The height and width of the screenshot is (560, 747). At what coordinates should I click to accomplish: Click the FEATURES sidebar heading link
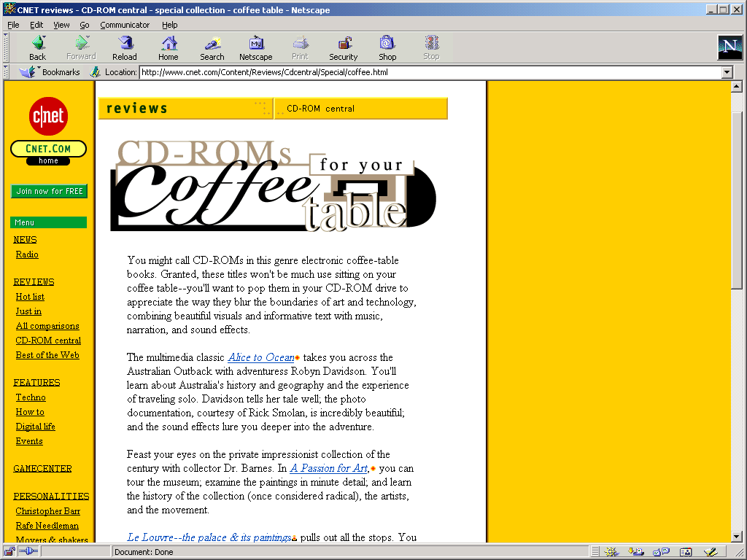tap(36, 382)
